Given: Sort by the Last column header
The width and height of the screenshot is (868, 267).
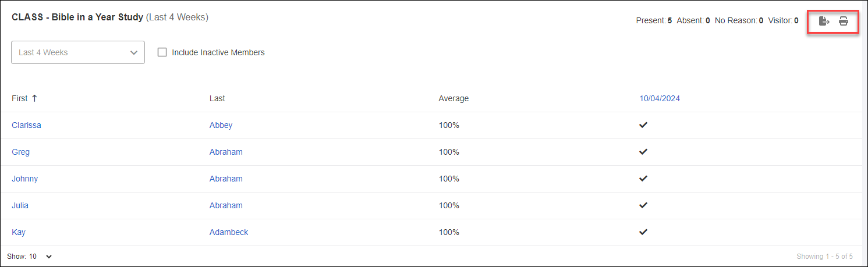Looking at the screenshot, I should 217,98.
